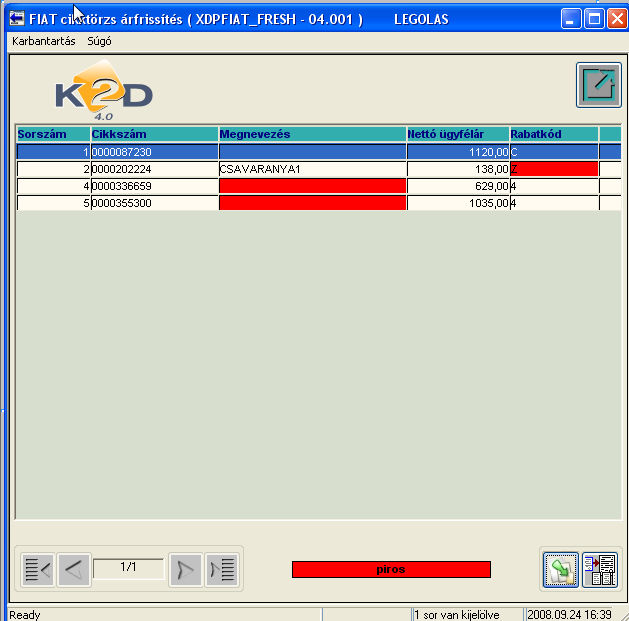Click the red Rabatkód cell with Z
The width and height of the screenshot is (629, 621).
[554, 169]
